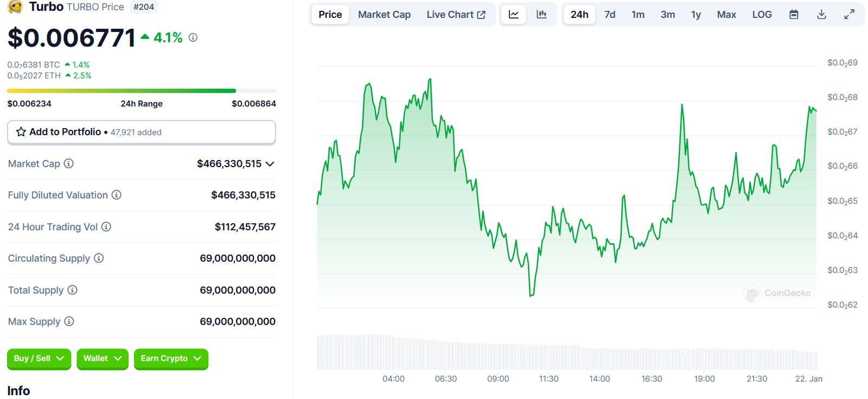Open Wallet dropdown
The width and height of the screenshot is (868, 399).
coord(103,358)
